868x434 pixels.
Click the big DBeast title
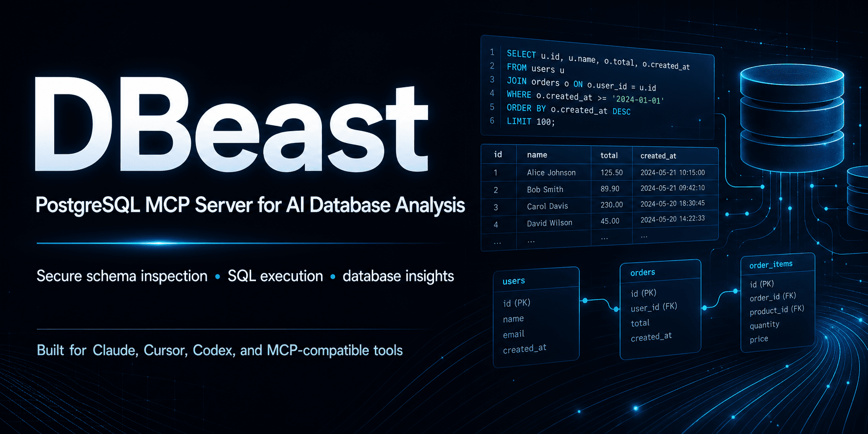231,125
